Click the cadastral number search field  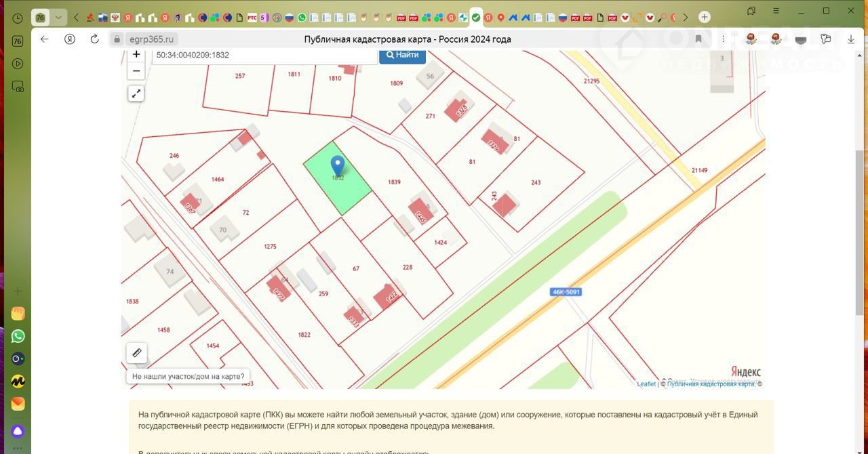coord(264,56)
